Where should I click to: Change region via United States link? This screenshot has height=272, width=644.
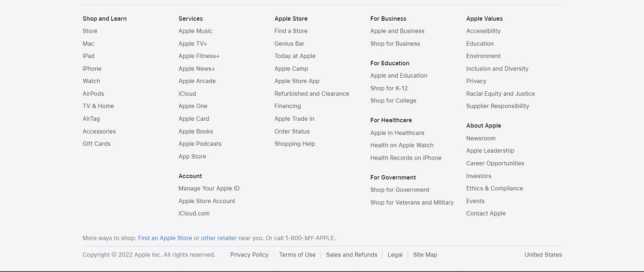[543, 255]
